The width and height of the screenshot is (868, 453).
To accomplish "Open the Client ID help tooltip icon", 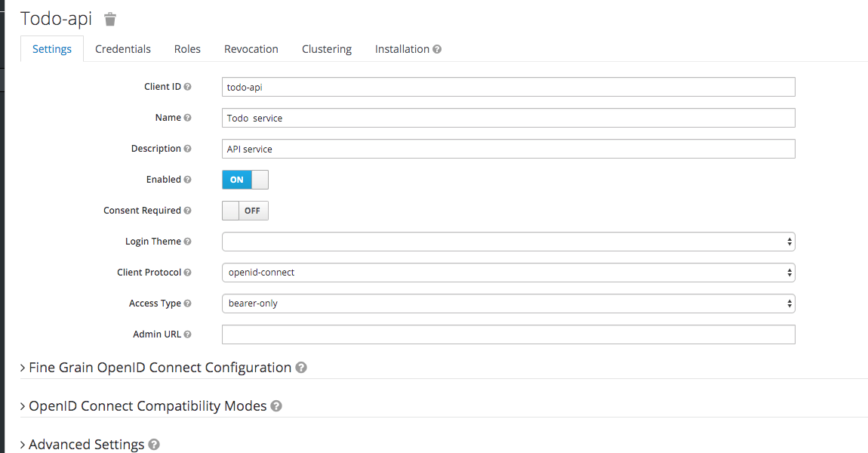I will pos(186,86).
